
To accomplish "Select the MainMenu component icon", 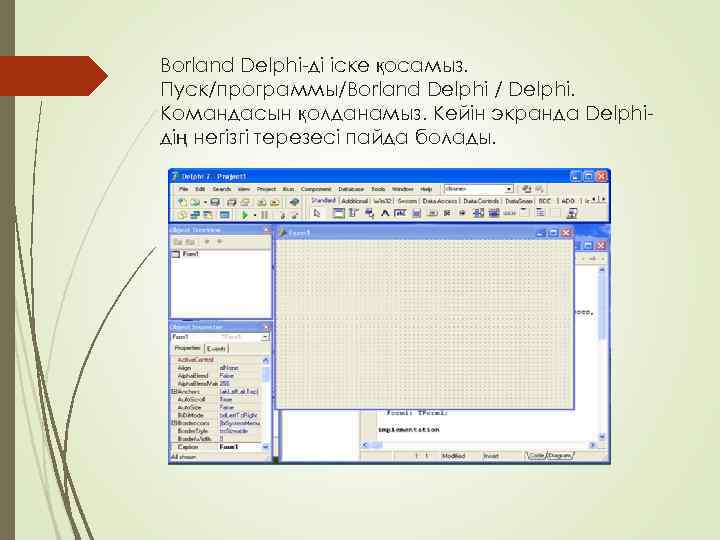I will point(354,213).
